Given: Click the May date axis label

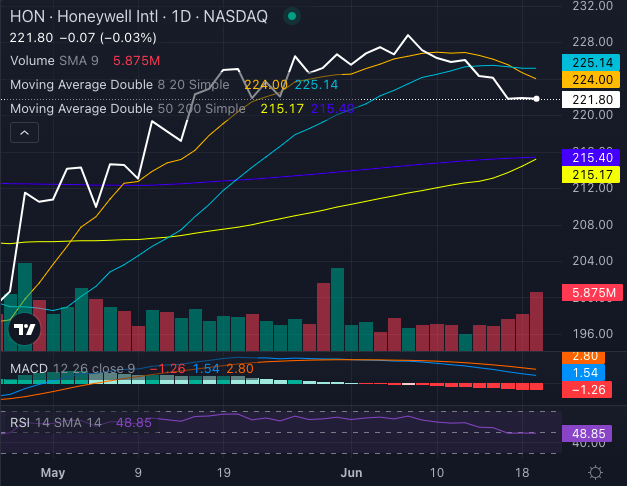Looking at the screenshot, I should pyautogui.click(x=53, y=473).
